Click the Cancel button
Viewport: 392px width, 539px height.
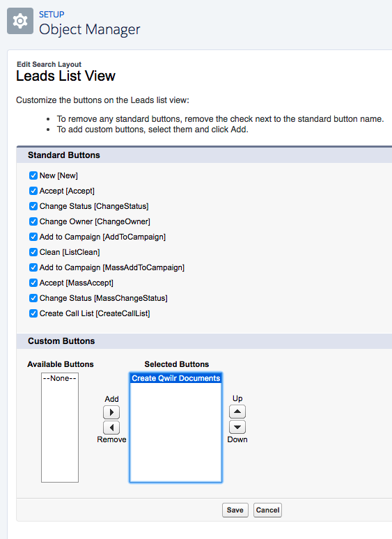(267, 510)
